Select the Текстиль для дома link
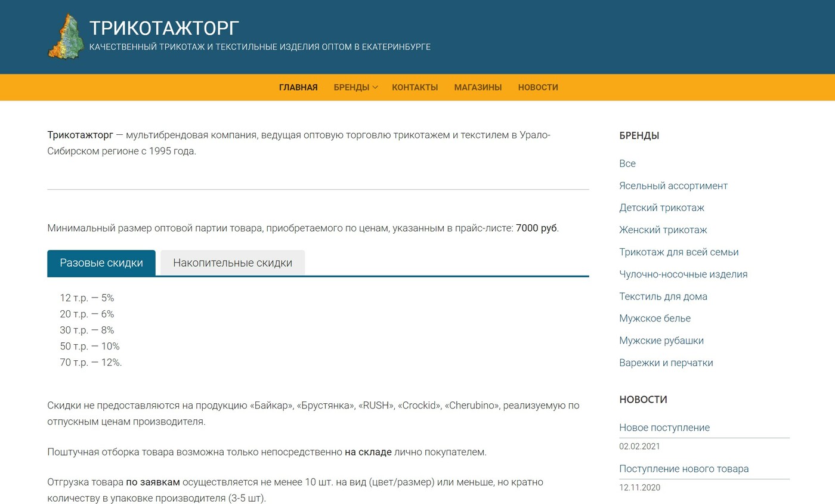Image resolution: width=835 pixels, height=504 pixels. click(x=663, y=296)
